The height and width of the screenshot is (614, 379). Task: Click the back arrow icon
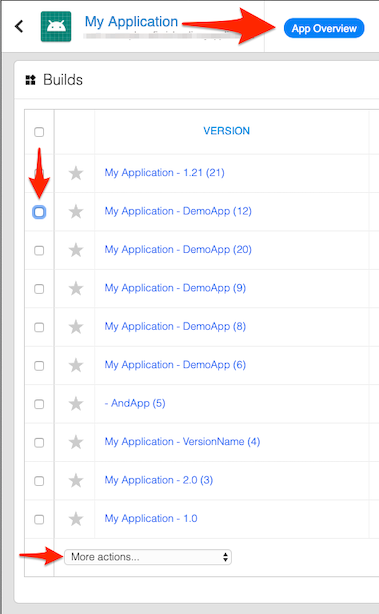pos(19,27)
